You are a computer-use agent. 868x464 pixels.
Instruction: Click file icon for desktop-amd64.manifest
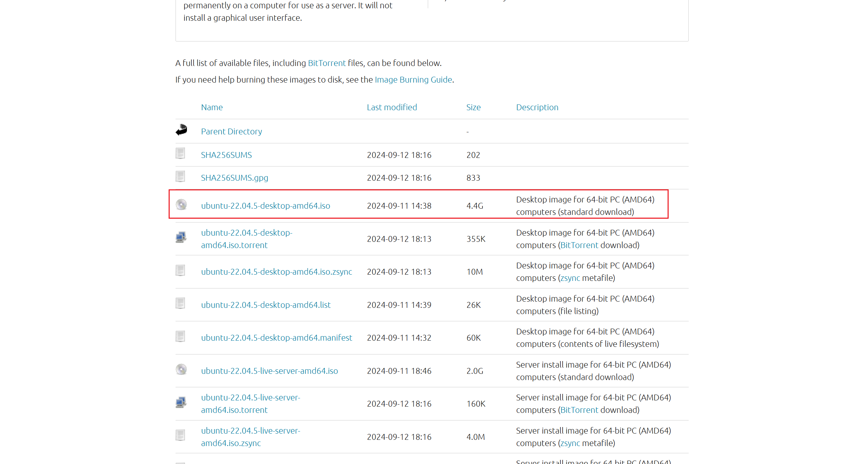[180, 336]
